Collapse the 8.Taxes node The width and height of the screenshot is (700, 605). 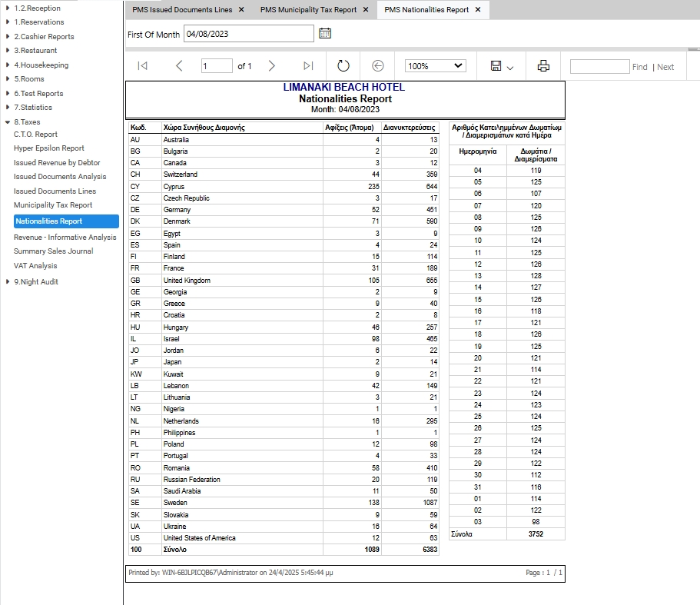click(x=8, y=122)
